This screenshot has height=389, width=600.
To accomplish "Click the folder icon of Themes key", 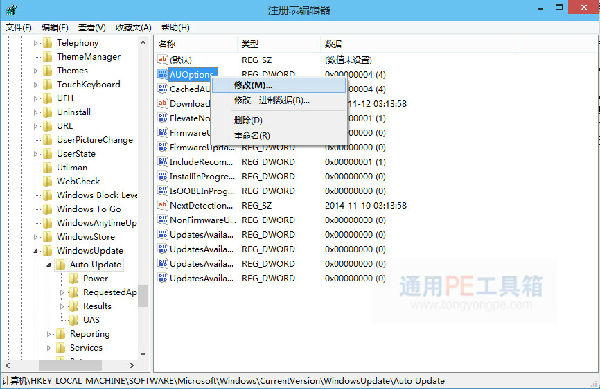I will coord(48,70).
